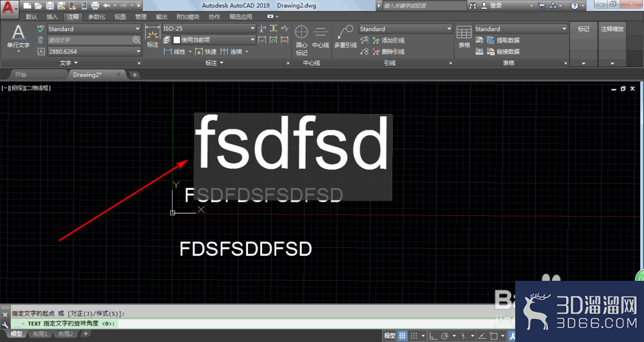Image resolution: width=644 pixels, height=342 pixels.
Task: Switch to the 默认 ribbon tab
Action: tap(31, 17)
